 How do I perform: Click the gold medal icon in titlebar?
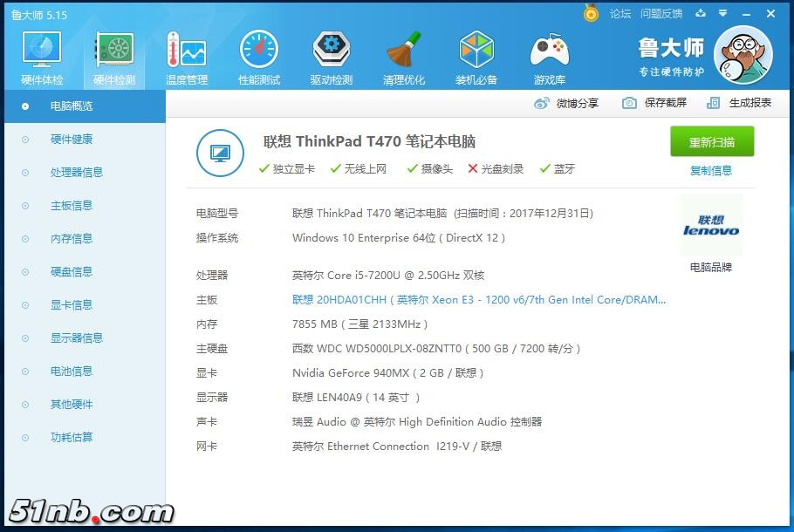pos(590,14)
